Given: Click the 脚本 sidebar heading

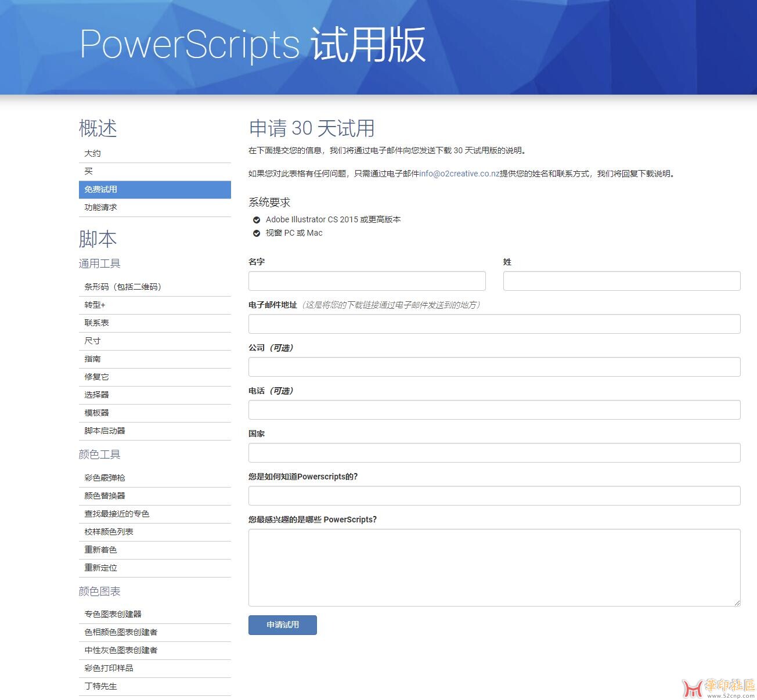Looking at the screenshot, I should pyautogui.click(x=98, y=239).
